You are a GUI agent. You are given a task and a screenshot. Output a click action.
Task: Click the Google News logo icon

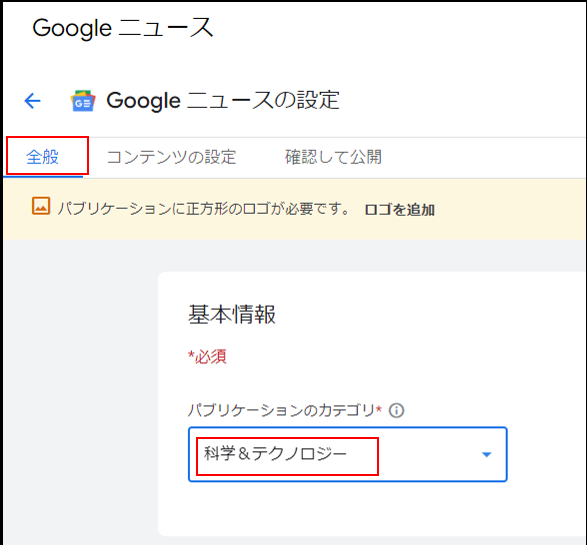83,101
